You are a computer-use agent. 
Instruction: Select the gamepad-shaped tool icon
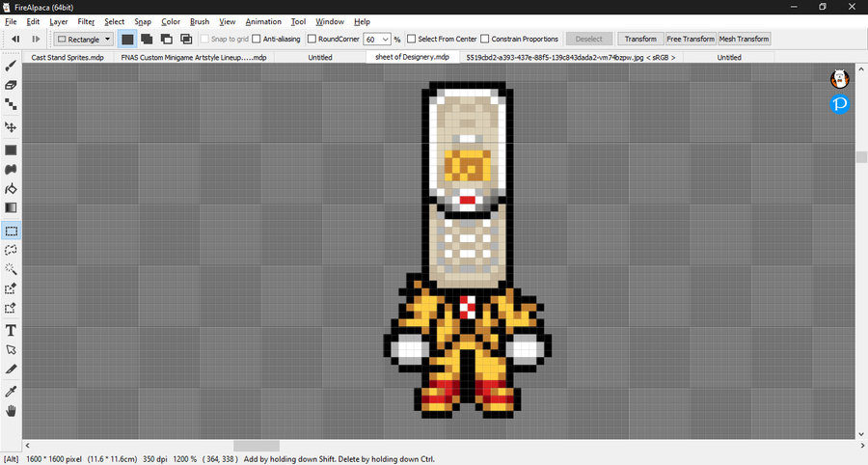[x=11, y=170]
